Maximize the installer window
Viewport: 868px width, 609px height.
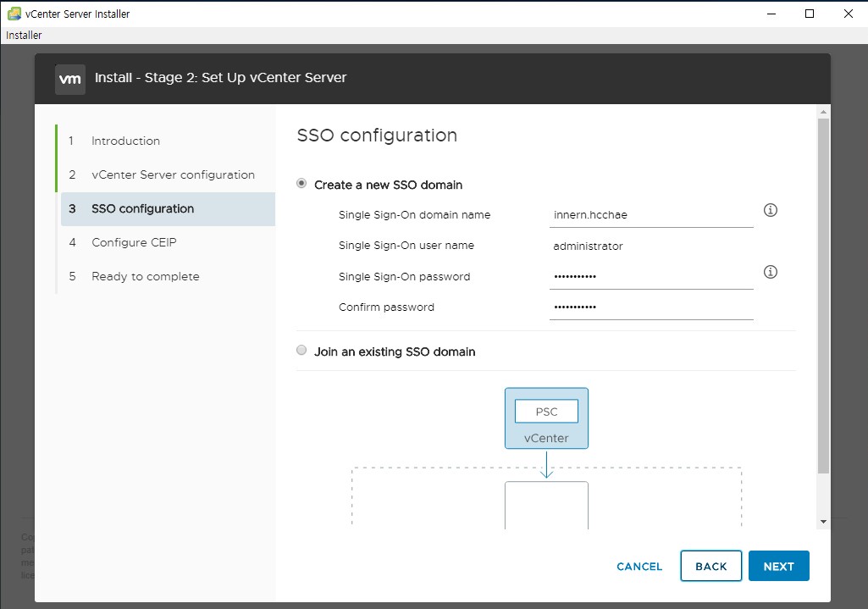pos(810,14)
